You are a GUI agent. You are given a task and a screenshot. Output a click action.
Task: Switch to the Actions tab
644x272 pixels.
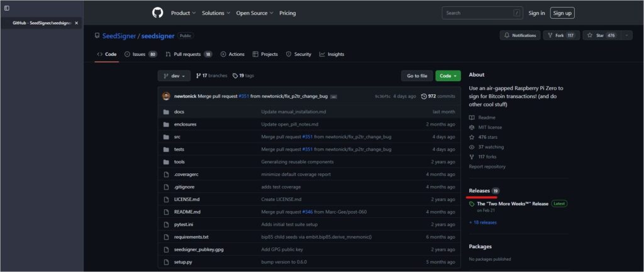233,54
